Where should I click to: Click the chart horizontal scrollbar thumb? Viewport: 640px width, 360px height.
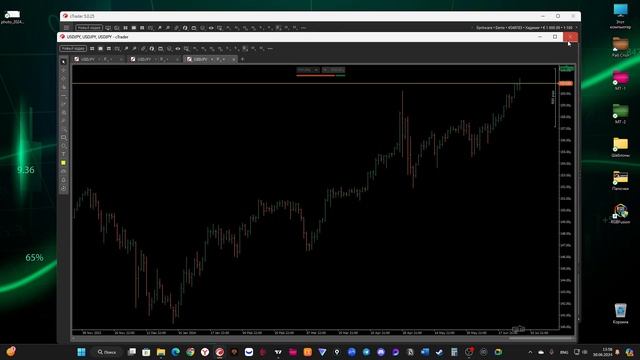(x=541, y=338)
